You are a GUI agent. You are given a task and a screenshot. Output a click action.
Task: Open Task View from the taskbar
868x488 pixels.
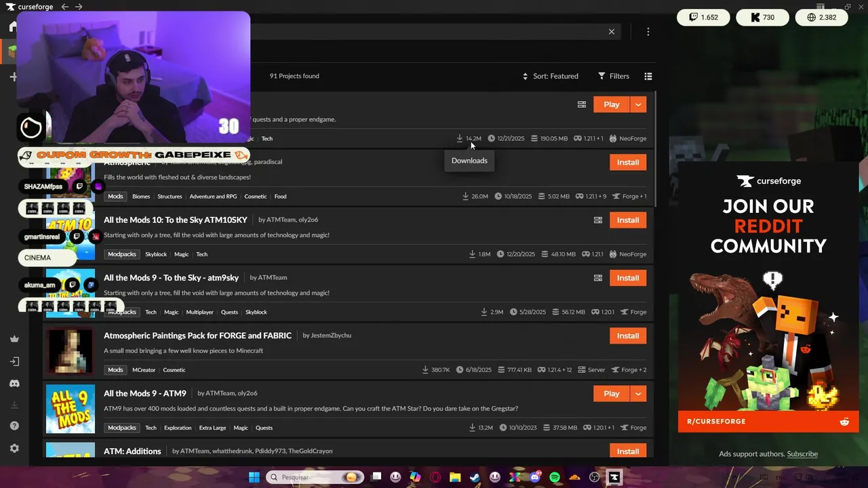tap(376, 477)
